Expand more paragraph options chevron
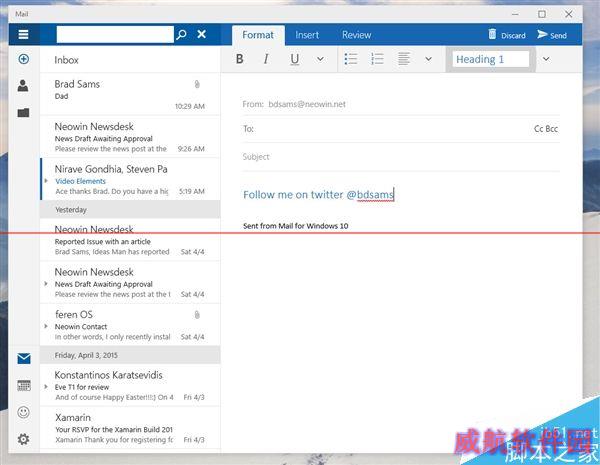This screenshot has height=465, width=600. (429, 59)
